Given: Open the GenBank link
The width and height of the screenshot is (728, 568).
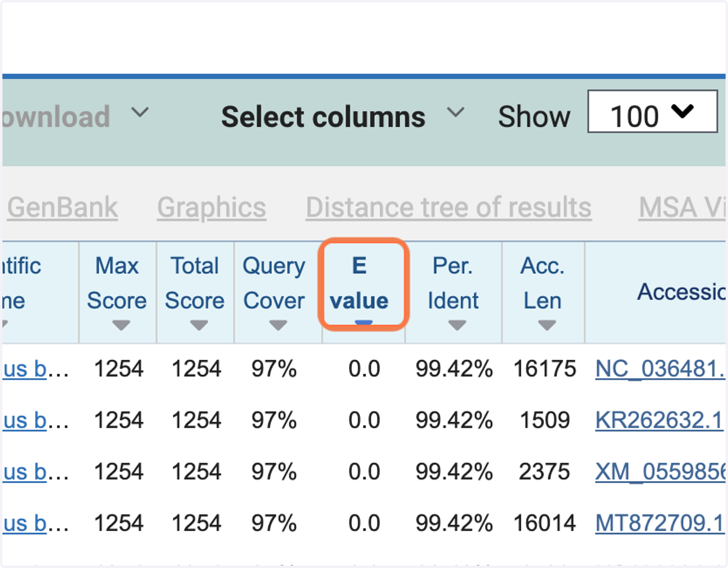Looking at the screenshot, I should [x=62, y=208].
